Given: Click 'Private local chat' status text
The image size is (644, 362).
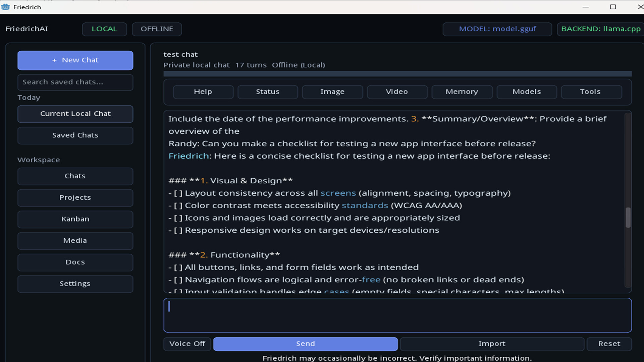Looking at the screenshot, I should click(x=197, y=65).
